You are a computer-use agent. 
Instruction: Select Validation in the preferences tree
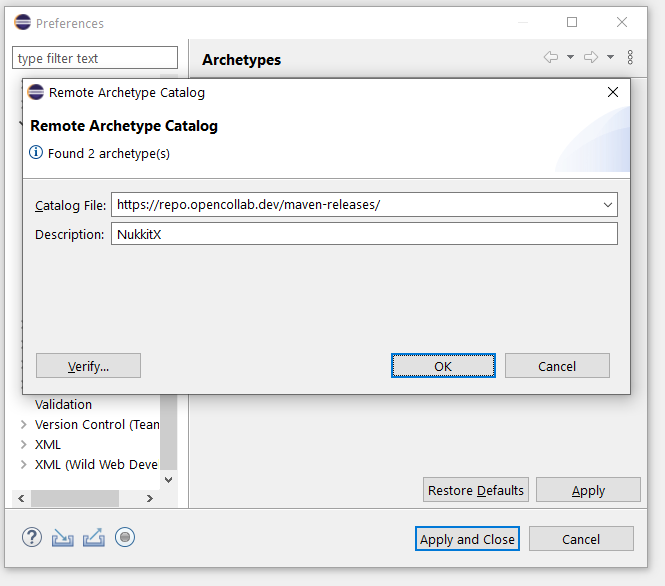(x=63, y=405)
